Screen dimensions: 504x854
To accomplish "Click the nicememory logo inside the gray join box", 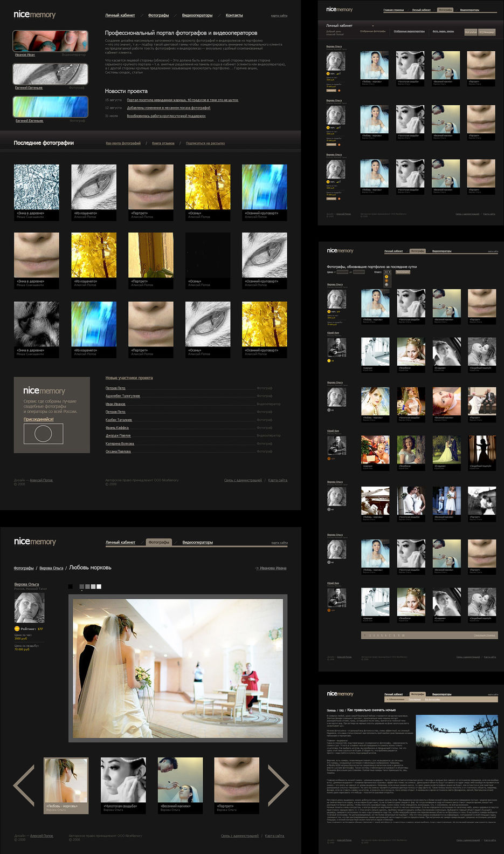I will [x=44, y=391].
